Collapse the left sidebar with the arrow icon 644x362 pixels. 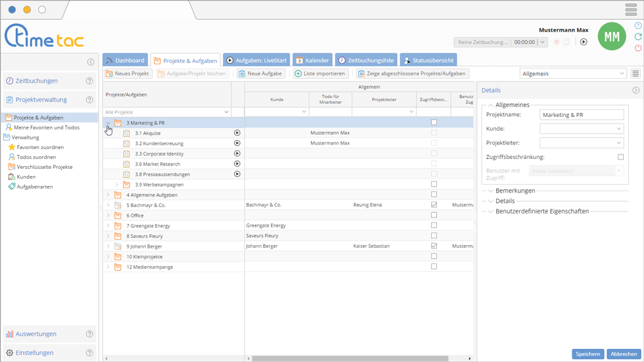(x=91, y=62)
